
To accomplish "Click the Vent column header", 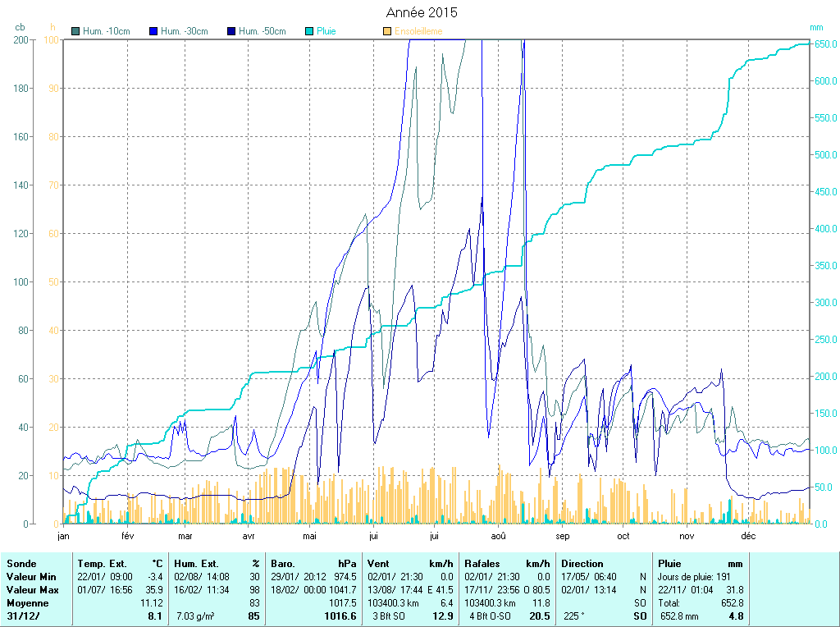I will pos(378,564).
